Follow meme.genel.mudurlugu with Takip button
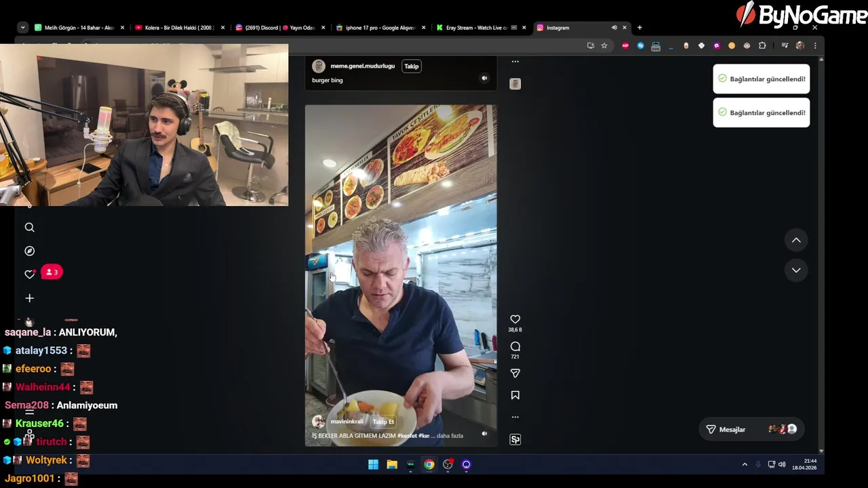868x488 pixels. tap(412, 66)
